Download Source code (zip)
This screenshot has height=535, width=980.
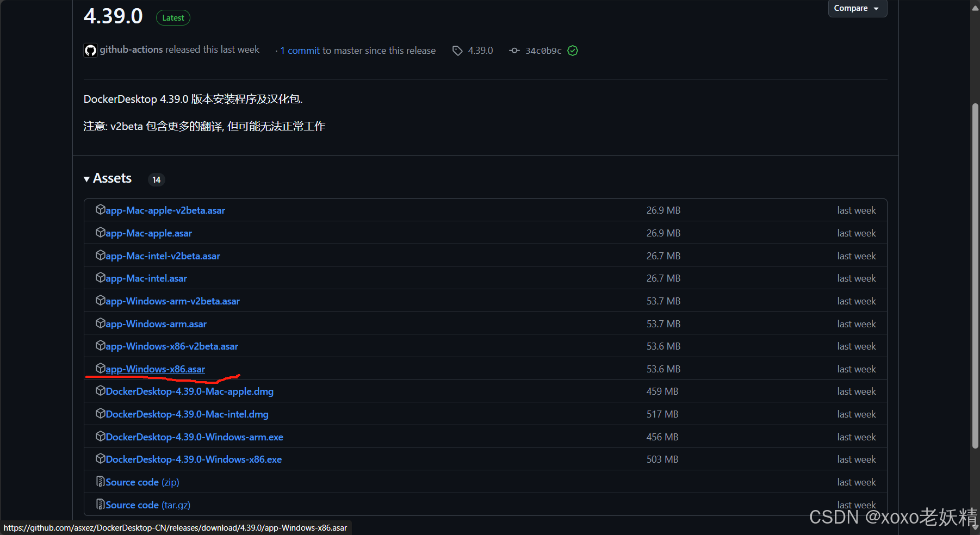point(142,482)
